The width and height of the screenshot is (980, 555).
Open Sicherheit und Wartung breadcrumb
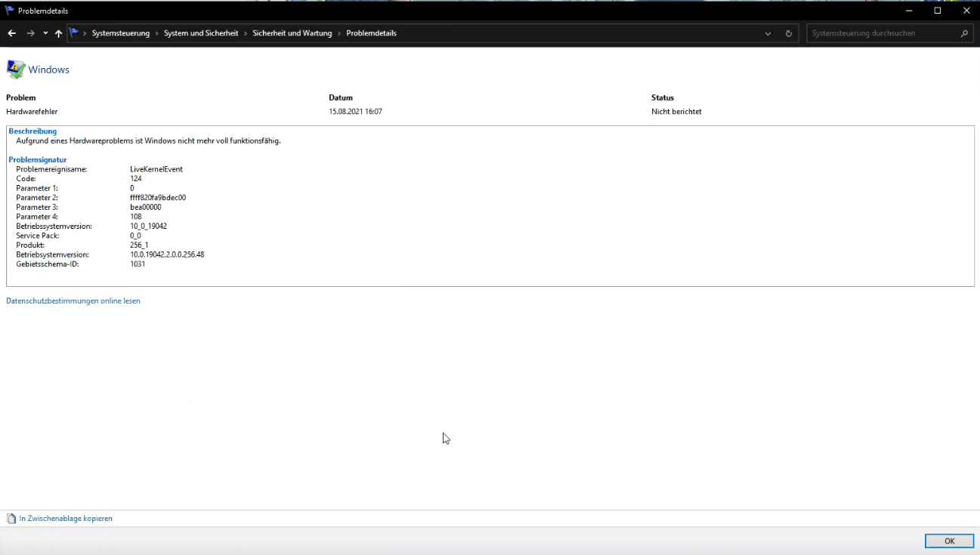[x=292, y=33]
